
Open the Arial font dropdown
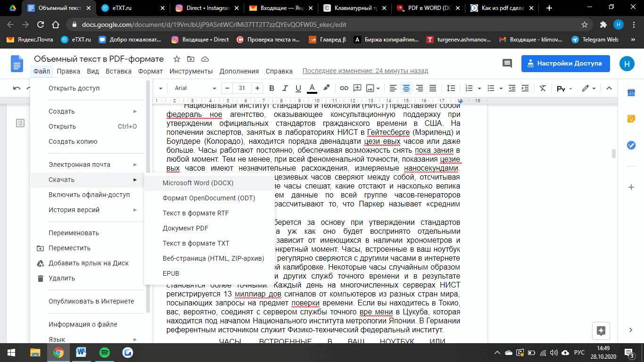(x=193, y=88)
